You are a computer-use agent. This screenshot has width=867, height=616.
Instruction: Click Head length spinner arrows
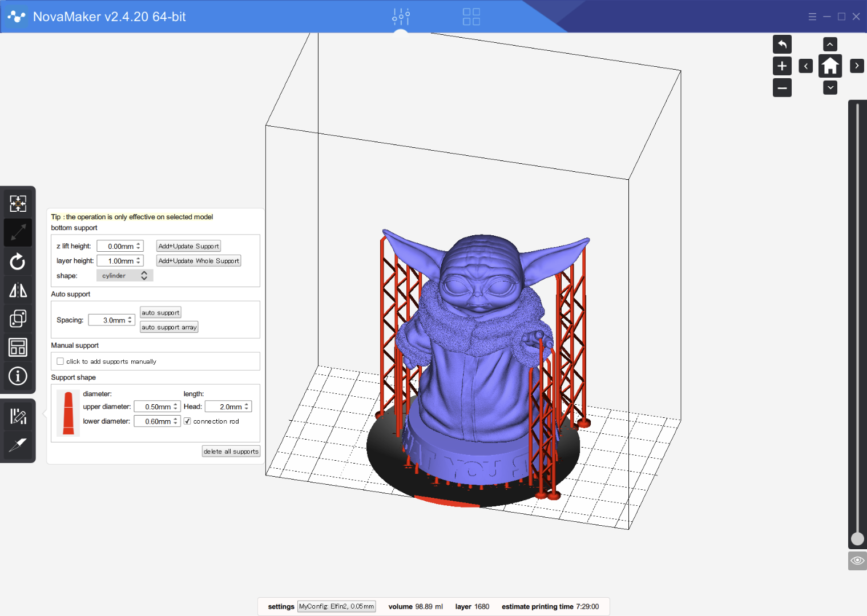pyautogui.click(x=247, y=406)
